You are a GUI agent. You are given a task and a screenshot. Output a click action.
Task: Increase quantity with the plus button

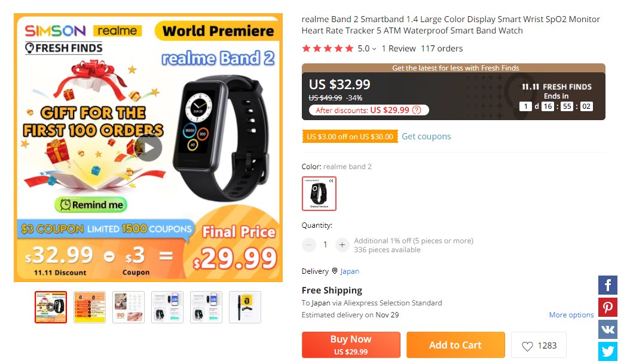pos(342,244)
